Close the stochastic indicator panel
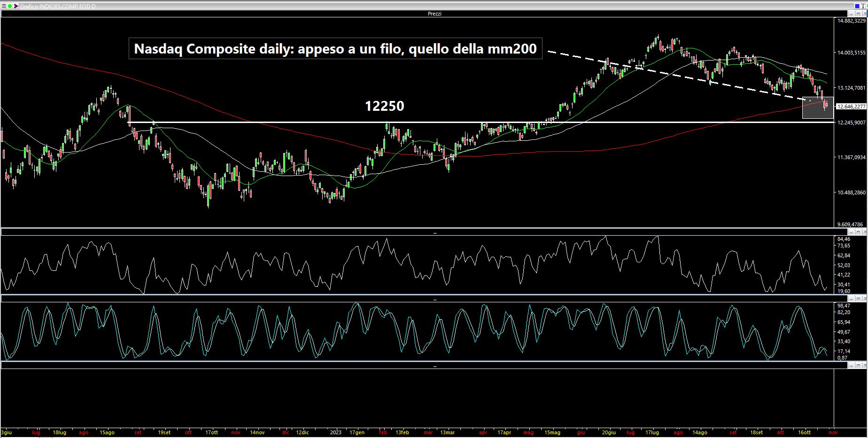Image resolution: width=868 pixels, height=438 pixels. [865, 299]
